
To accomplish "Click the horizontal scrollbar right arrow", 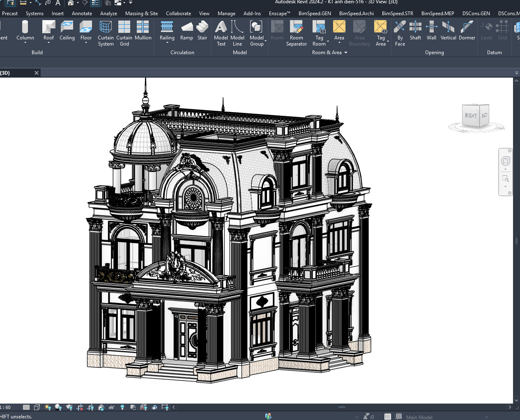I will coord(510,407).
